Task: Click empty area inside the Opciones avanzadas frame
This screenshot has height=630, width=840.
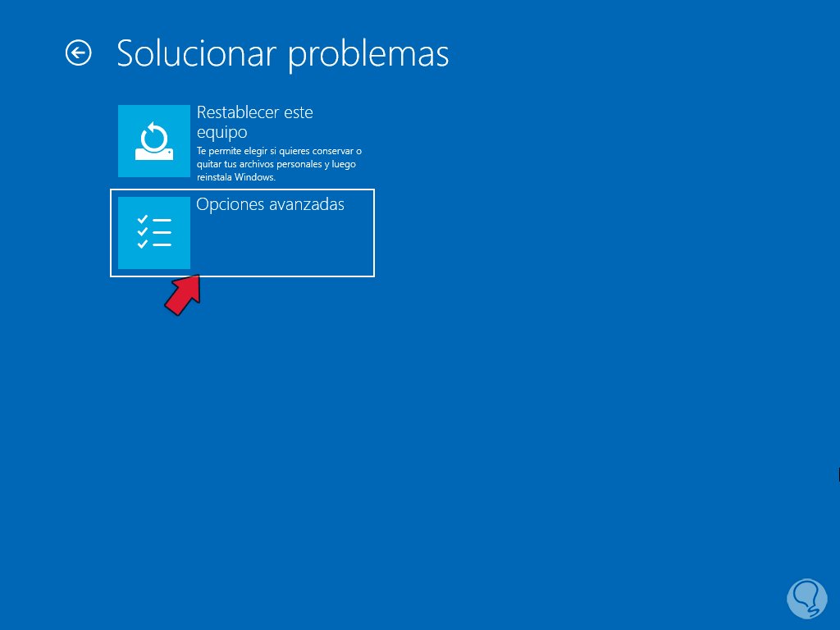Action: pyautogui.click(x=282, y=244)
